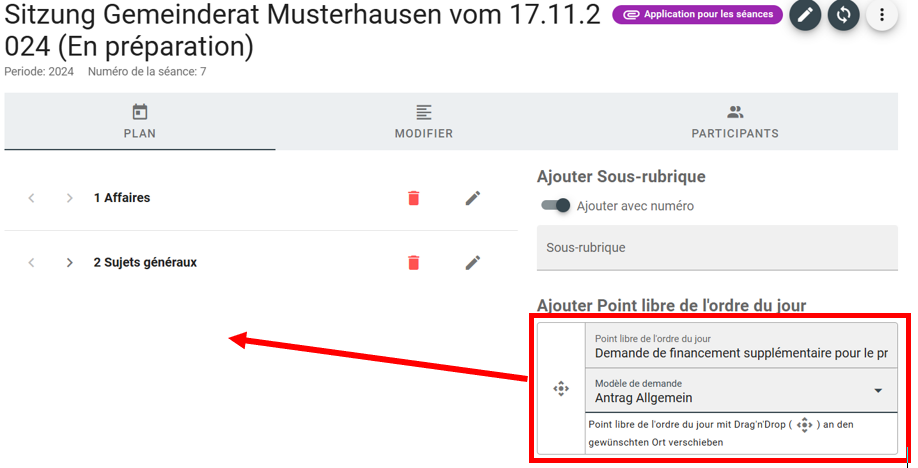Click the pencil edit icon in header

tap(805, 15)
